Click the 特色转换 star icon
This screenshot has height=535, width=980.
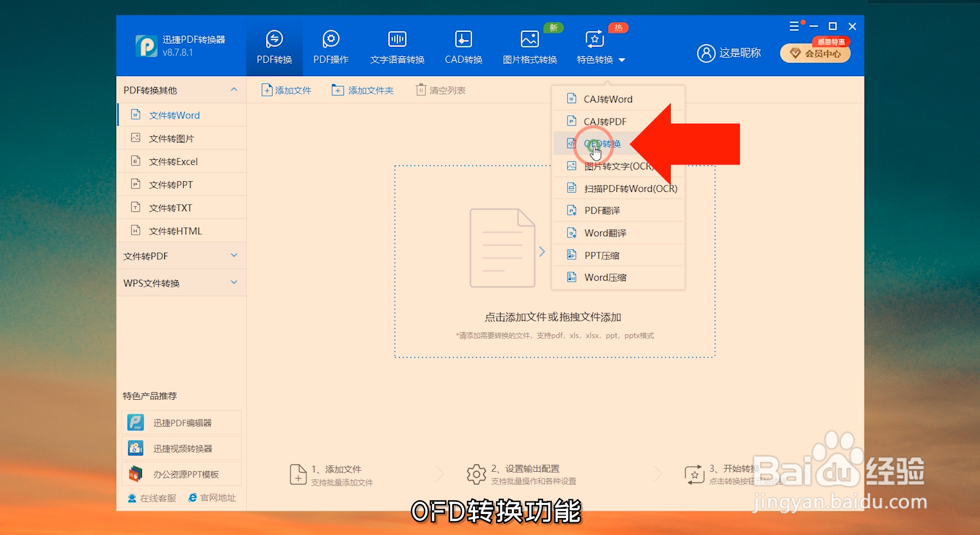[594, 39]
